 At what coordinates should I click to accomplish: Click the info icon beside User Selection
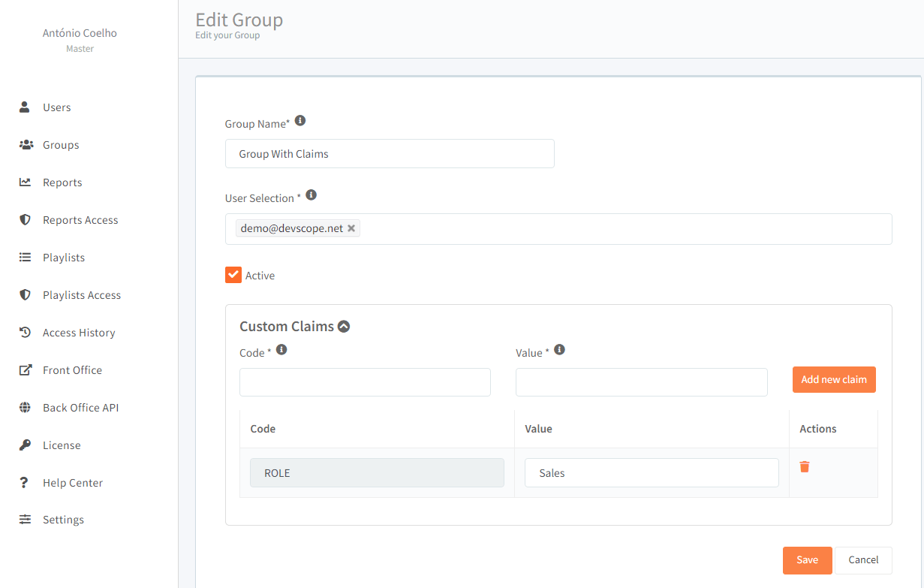coord(312,195)
